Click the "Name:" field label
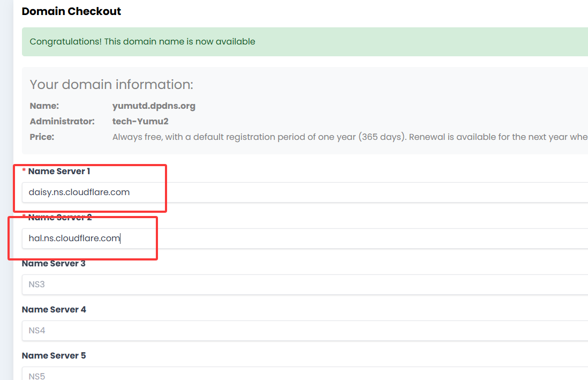 point(44,106)
